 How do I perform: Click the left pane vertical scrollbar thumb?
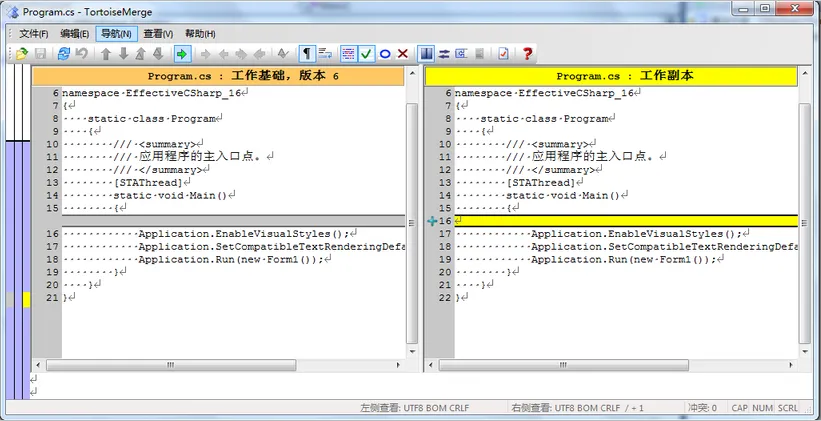coord(412,223)
